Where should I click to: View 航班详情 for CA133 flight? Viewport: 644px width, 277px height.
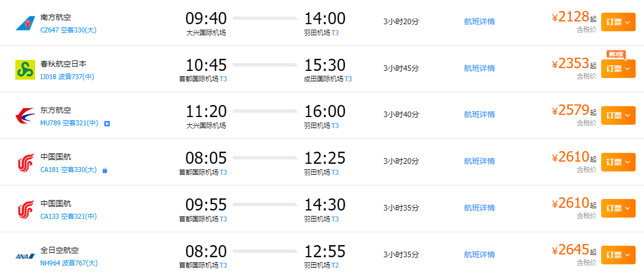click(479, 208)
